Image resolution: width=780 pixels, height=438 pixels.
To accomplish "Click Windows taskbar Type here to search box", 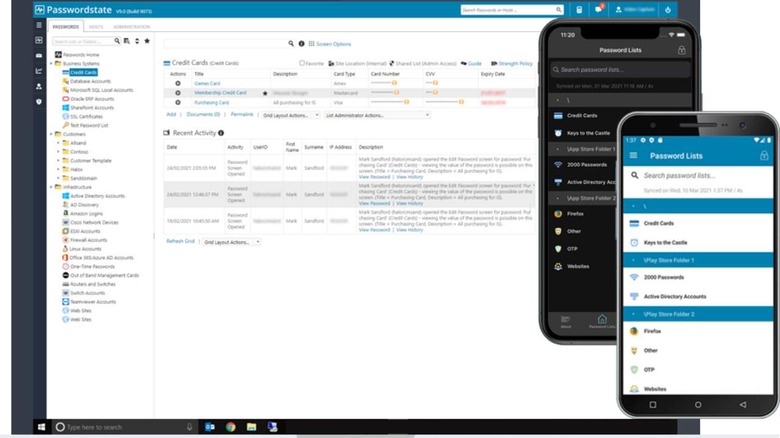I will click(x=124, y=427).
